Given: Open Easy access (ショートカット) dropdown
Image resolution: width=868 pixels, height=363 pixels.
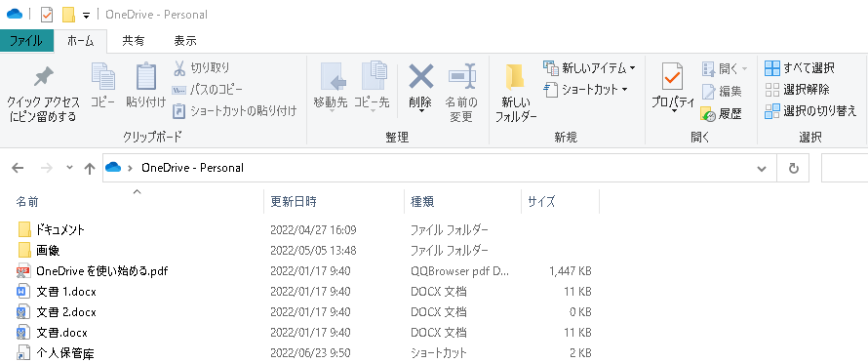Looking at the screenshot, I should [x=624, y=89].
